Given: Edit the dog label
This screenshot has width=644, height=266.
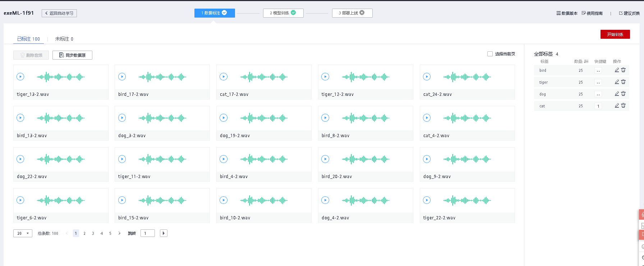Looking at the screenshot, I should [x=617, y=94].
